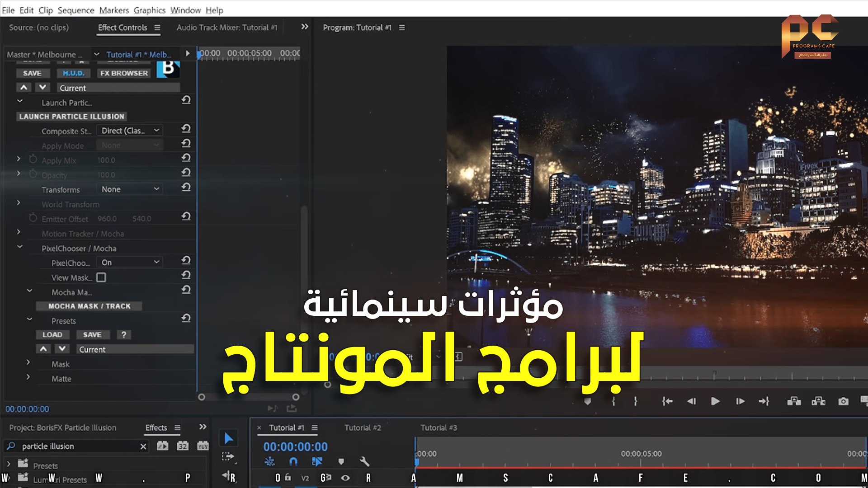Filter by YUV effects icon
Image resolution: width=868 pixels, height=488 pixels.
tap(203, 446)
